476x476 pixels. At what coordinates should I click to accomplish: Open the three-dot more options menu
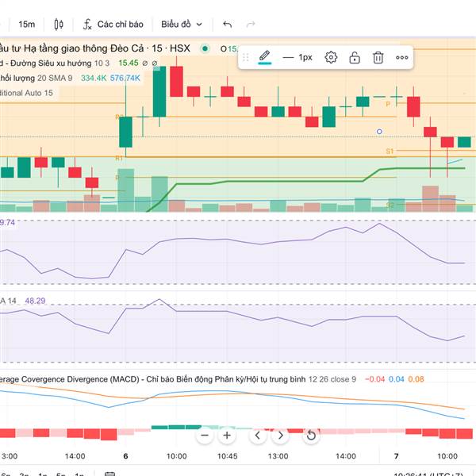(x=402, y=57)
